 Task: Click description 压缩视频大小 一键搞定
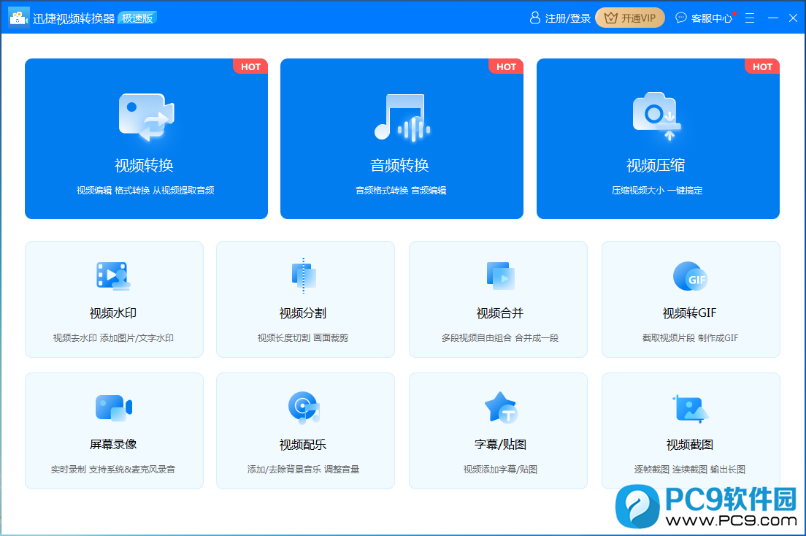(x=657, y=190)
